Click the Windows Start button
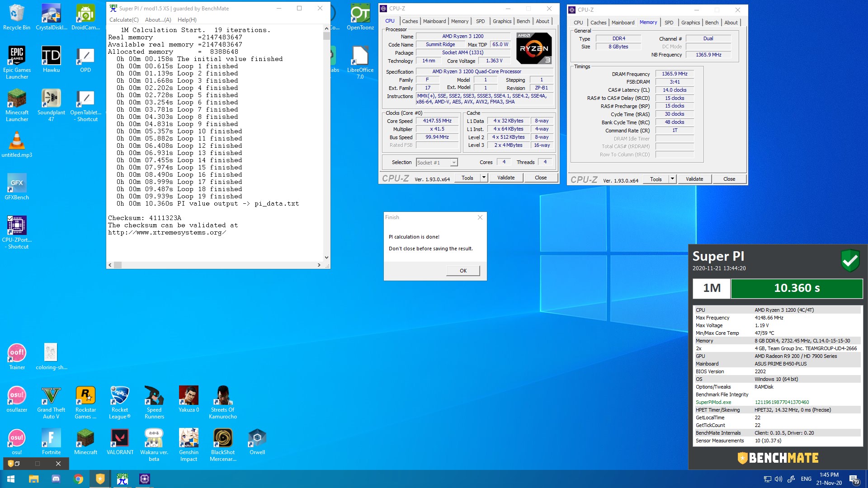Image resolution: width=868 pixels, height=488 pixels. 11,479
